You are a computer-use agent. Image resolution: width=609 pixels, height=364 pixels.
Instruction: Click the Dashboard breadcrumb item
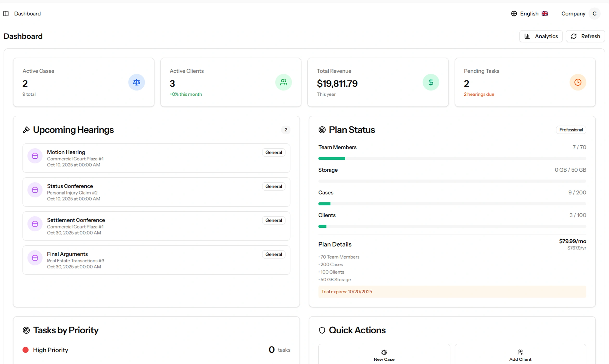point(27,14)
